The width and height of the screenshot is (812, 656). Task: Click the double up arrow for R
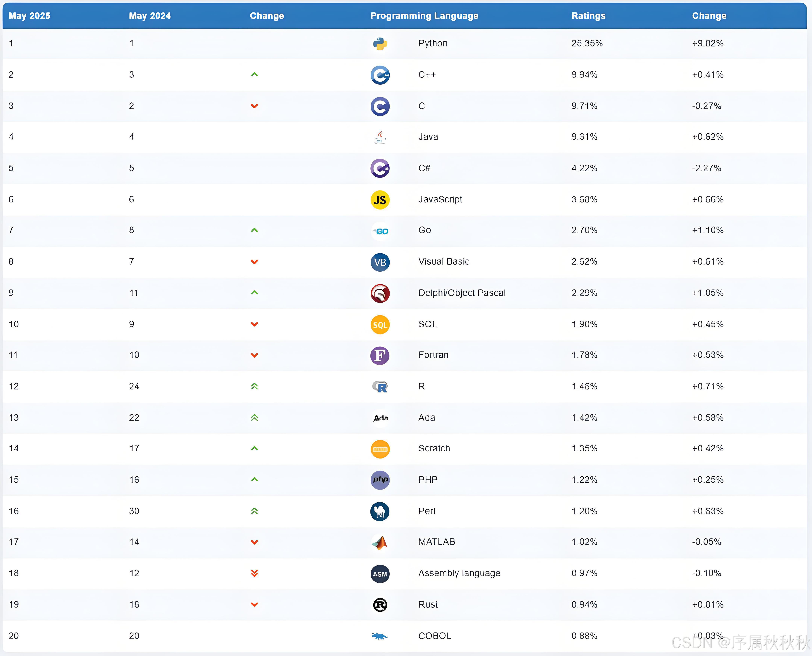point(255,386)
